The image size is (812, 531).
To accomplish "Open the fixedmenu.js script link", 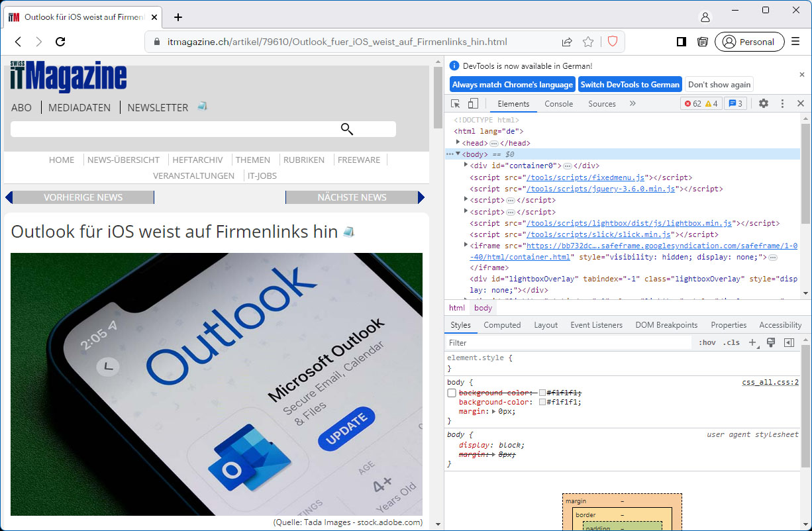I will click(585, 177).
